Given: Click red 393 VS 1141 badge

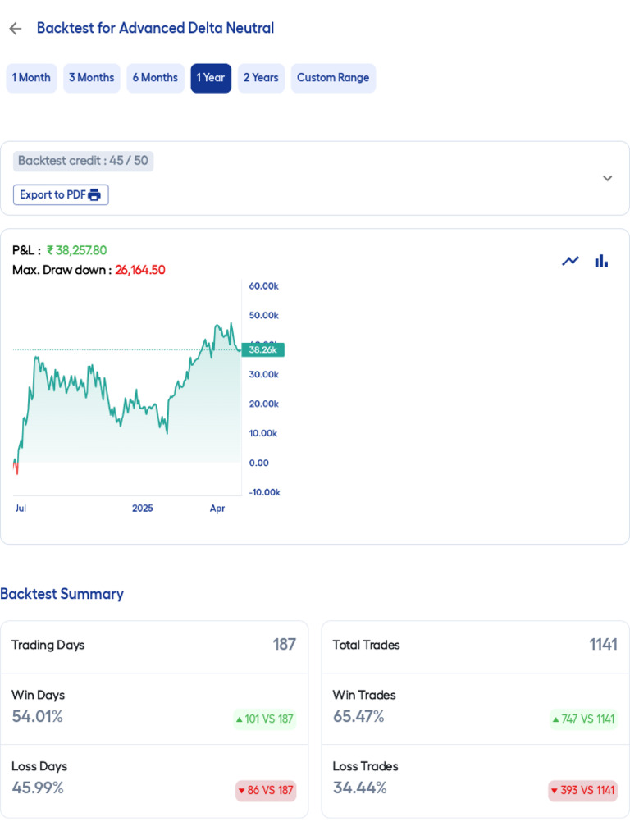Looking at the screenshot, I should click(582, 791).
